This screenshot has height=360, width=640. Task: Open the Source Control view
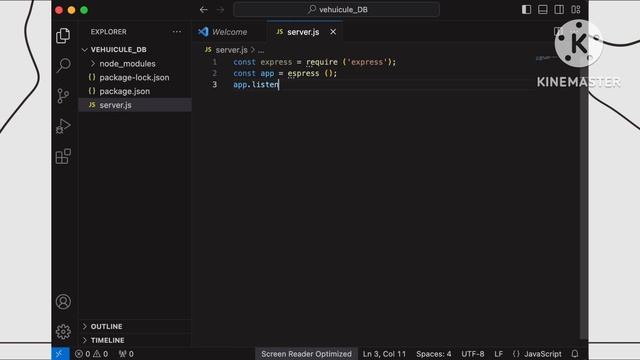tap(63, 96)
